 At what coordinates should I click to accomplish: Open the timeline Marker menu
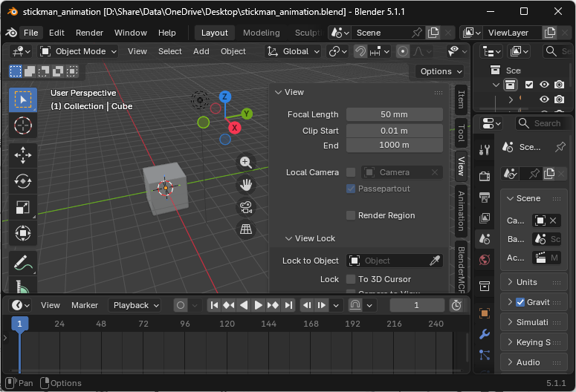coord(85,305)
